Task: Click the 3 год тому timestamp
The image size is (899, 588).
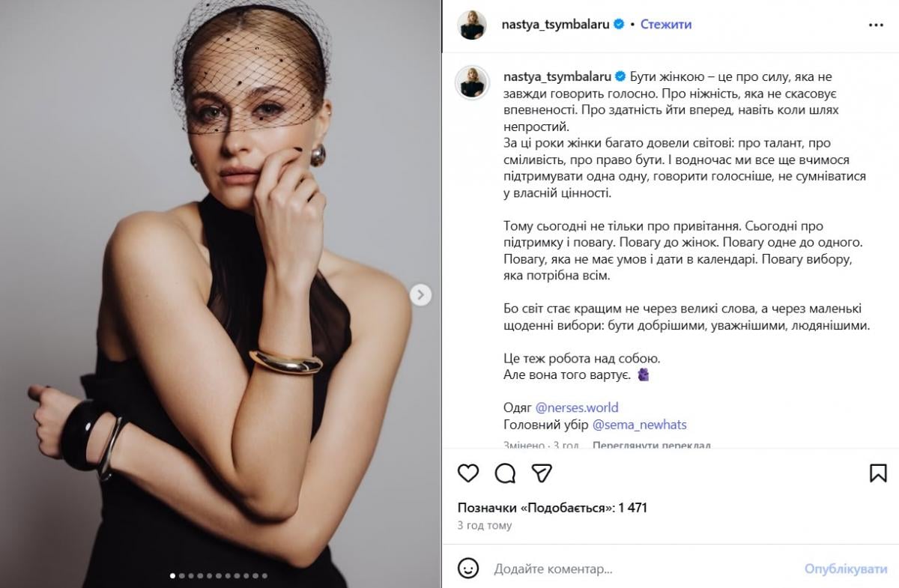Action: coord(485,526)
